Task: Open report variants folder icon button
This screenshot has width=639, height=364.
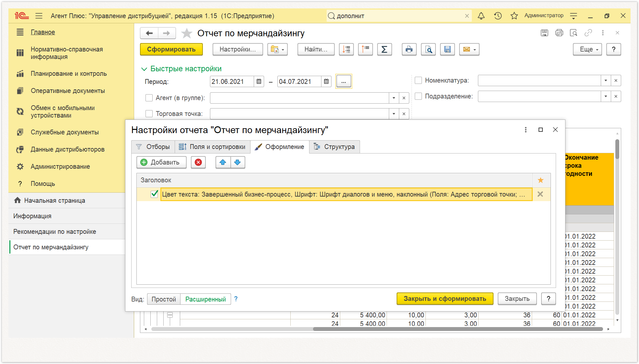Action: point(277,49)
